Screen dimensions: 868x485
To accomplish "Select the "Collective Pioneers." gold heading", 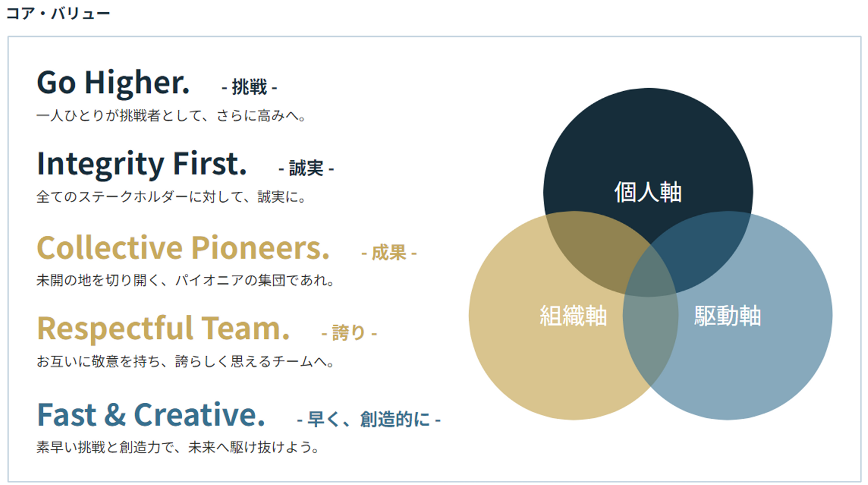I will coord(183,248).
